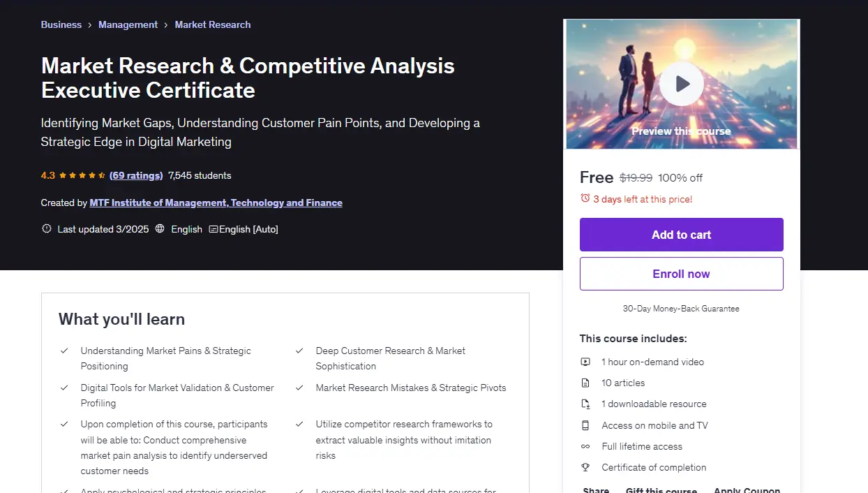Click the Free price label
Screen dimensions: 868x493
click(x=597, y=177)
